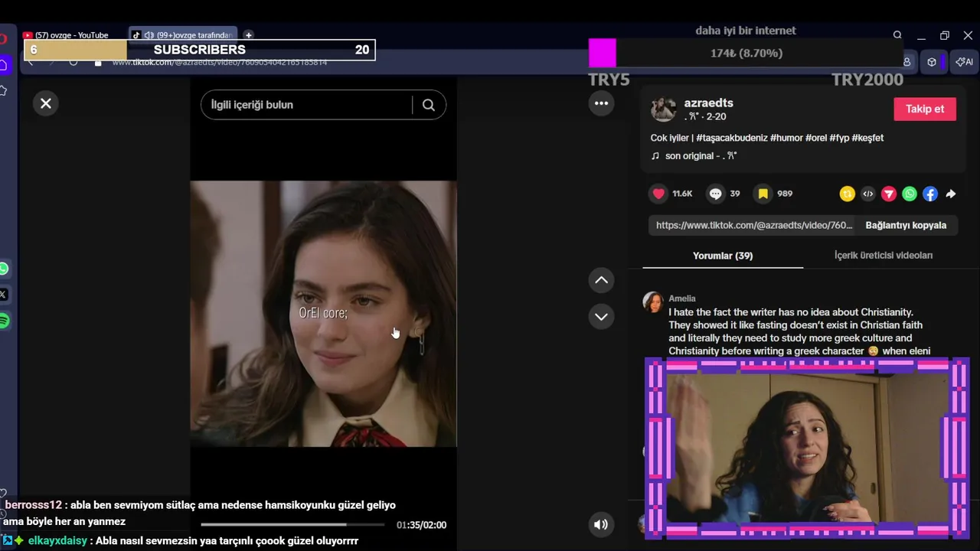Open browser account profile icon
Viewport: 980px width, 551px height.
(x=907, y=62)
